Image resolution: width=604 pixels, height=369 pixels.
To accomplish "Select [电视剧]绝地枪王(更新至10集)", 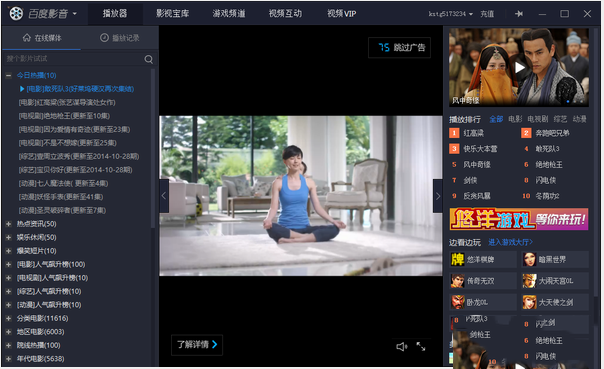I will click(x=64, y=116).
